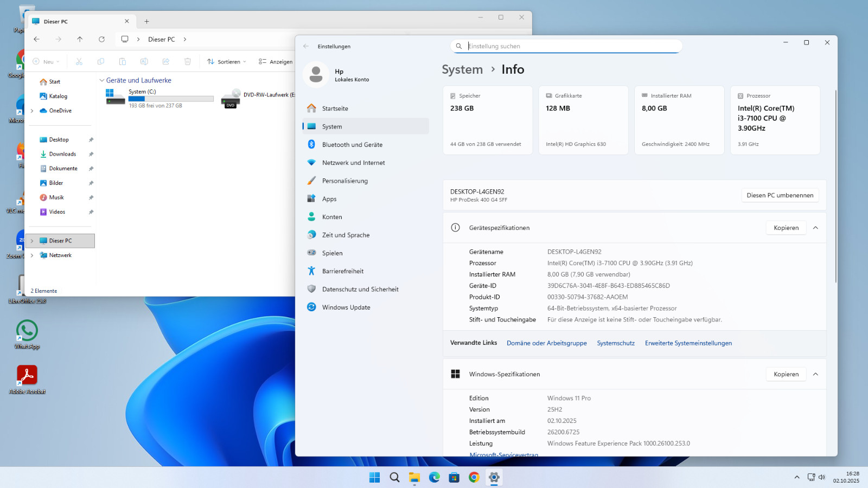868x488 pixels.
Task: Click the System (C:) drive usage bar
Action: [x=170, y=99]
